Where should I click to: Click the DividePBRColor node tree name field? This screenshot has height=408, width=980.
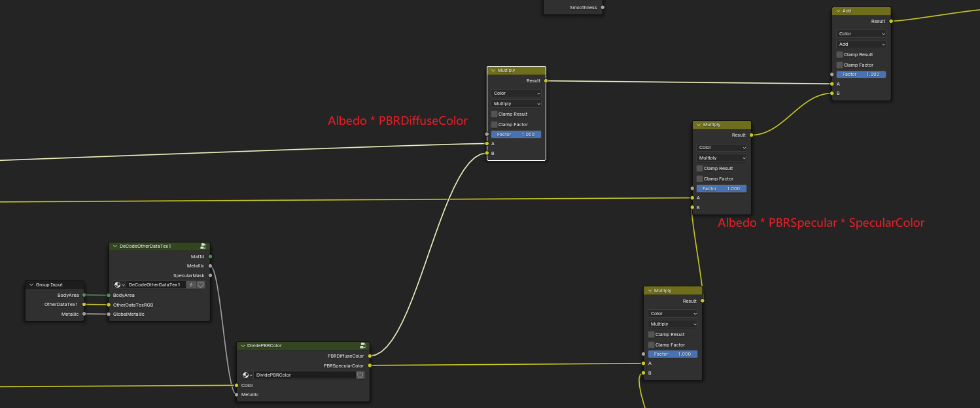point(304,375)
